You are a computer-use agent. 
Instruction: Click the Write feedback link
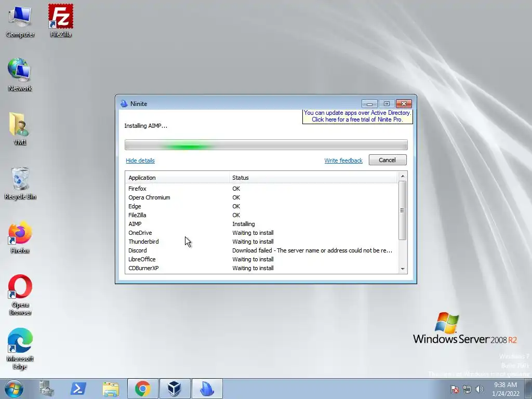click(x=343, y=161)
